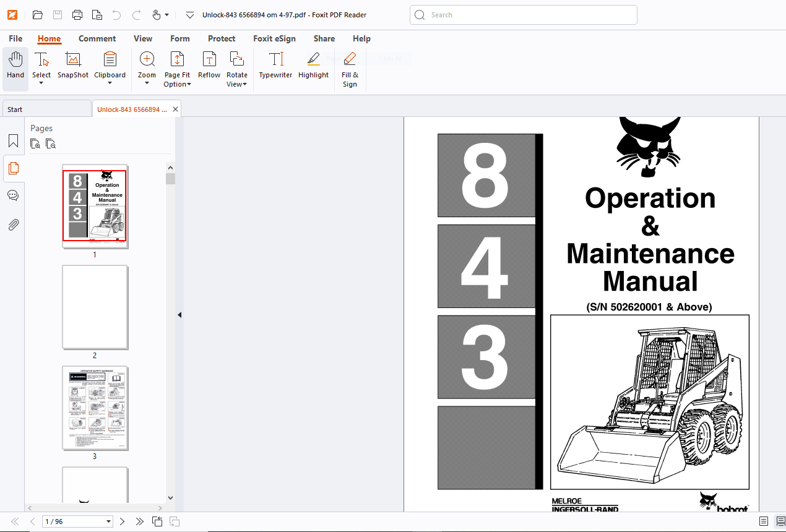Click the touch mode hand icon
Screen dimensions: 786x532
pyautogui.click(x=157, y=15)
